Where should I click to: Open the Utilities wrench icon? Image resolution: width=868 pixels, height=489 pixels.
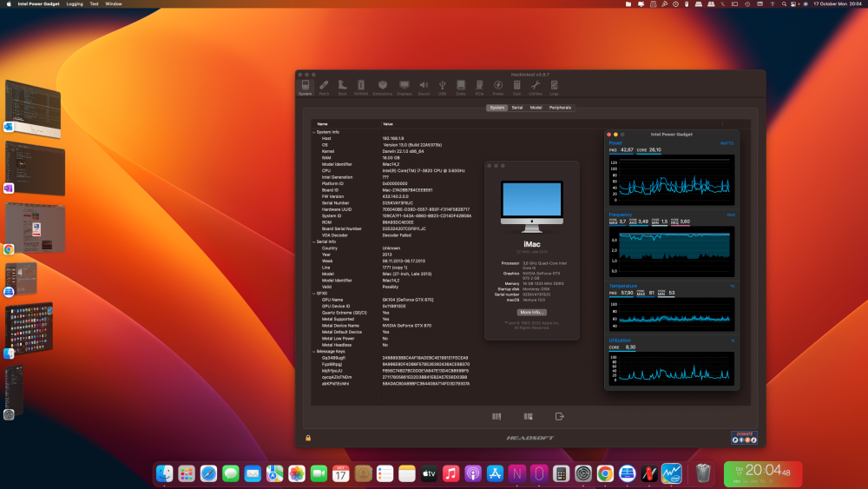[536, 88]
